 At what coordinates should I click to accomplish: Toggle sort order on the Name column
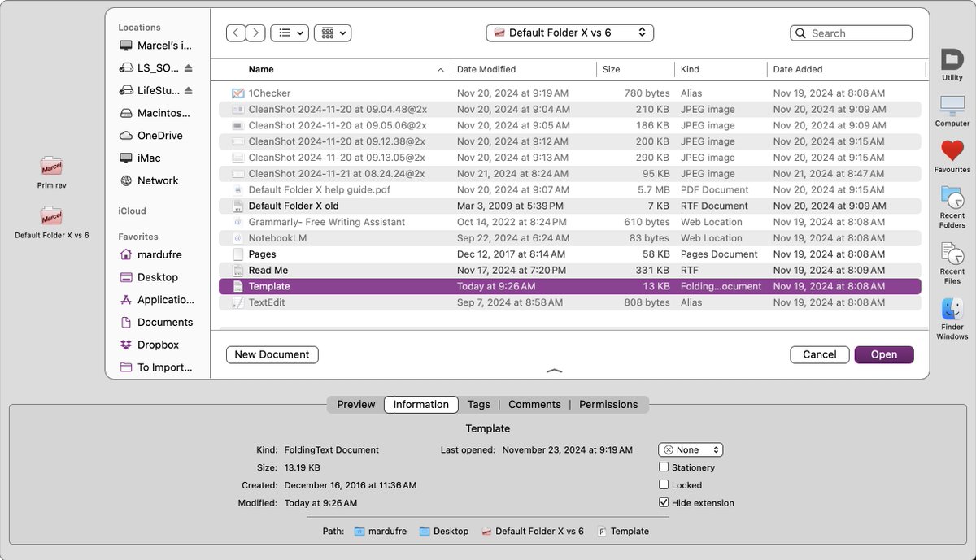coord(442,70)
